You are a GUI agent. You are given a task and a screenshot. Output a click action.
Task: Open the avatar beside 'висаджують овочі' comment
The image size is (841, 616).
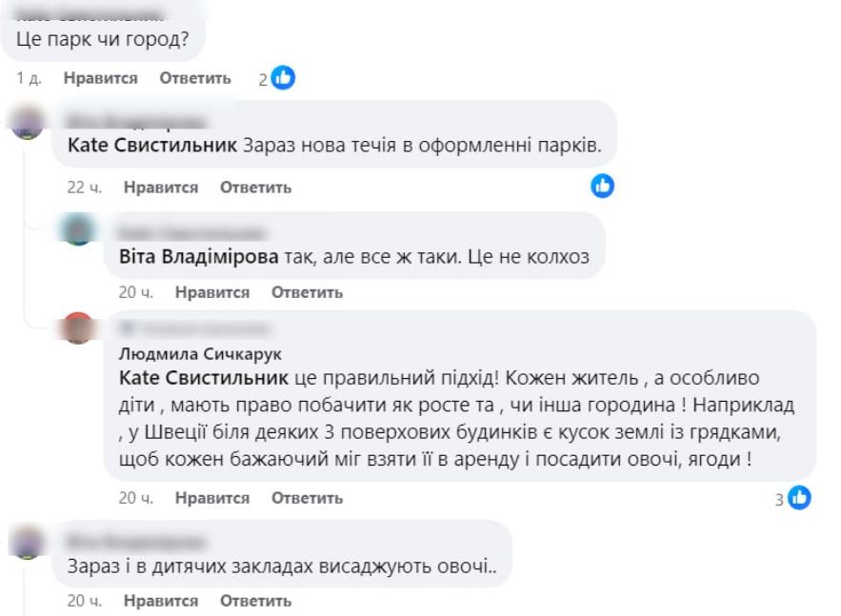point(28,542)
